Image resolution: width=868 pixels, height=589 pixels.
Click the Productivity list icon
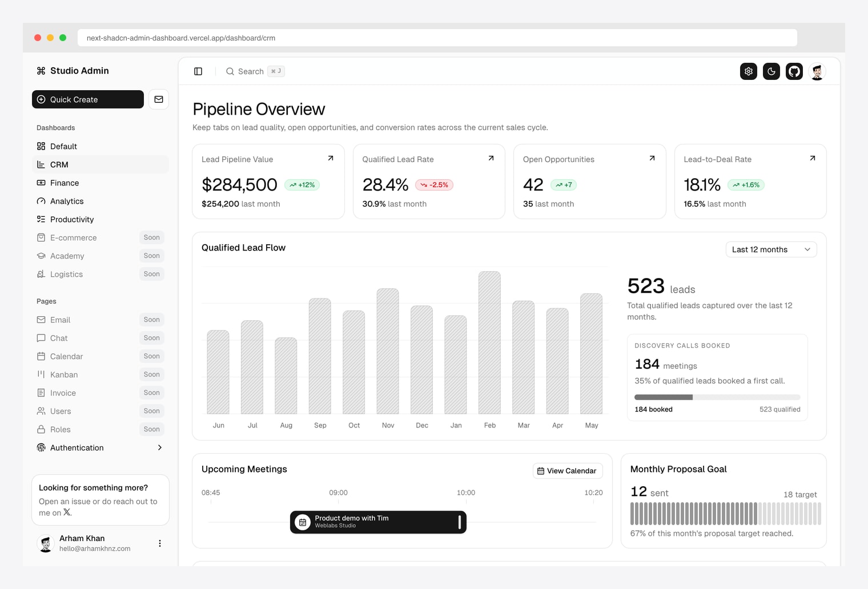pyautogui.click(x=41, y=219)
